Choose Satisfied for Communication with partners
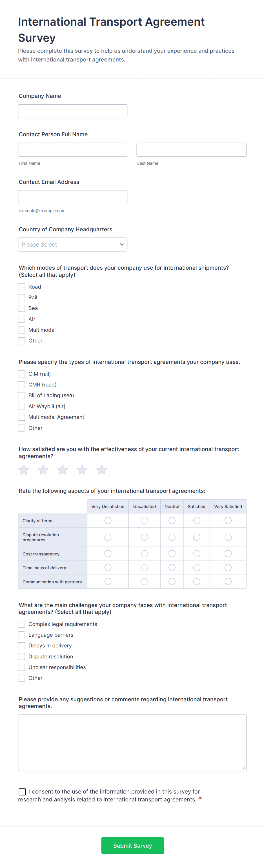The width and height of the screenshot is (262, 868). coord(197,582)
